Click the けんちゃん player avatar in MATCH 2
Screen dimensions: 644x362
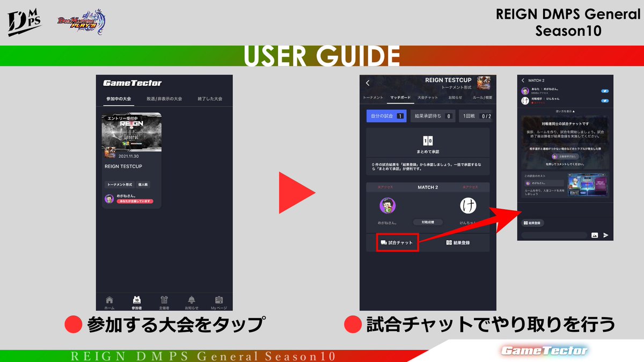coord(469,205)
